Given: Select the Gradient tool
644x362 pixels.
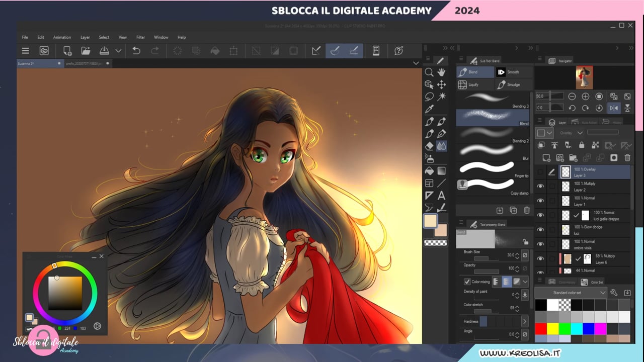Looking at the screenshot, I should pos(441,171).
